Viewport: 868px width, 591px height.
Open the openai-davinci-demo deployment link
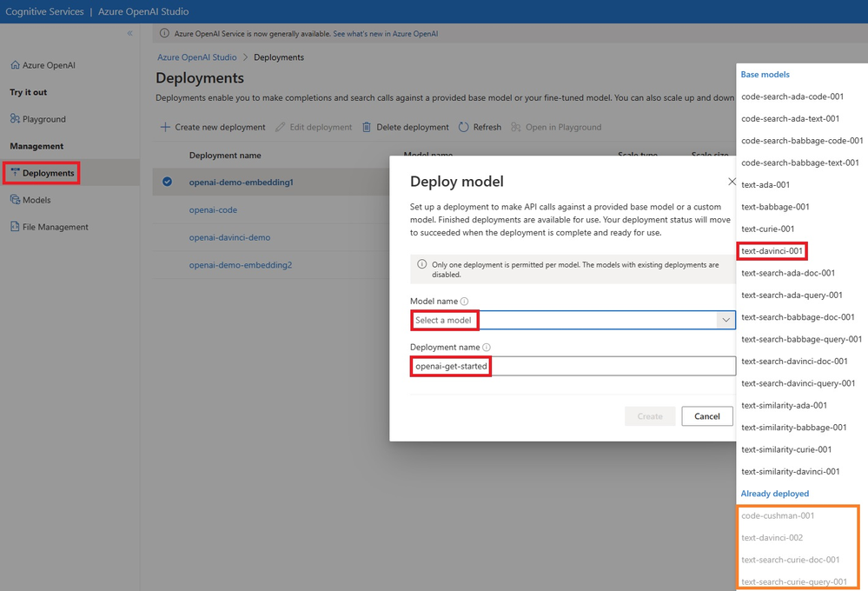tap(229, 237)
